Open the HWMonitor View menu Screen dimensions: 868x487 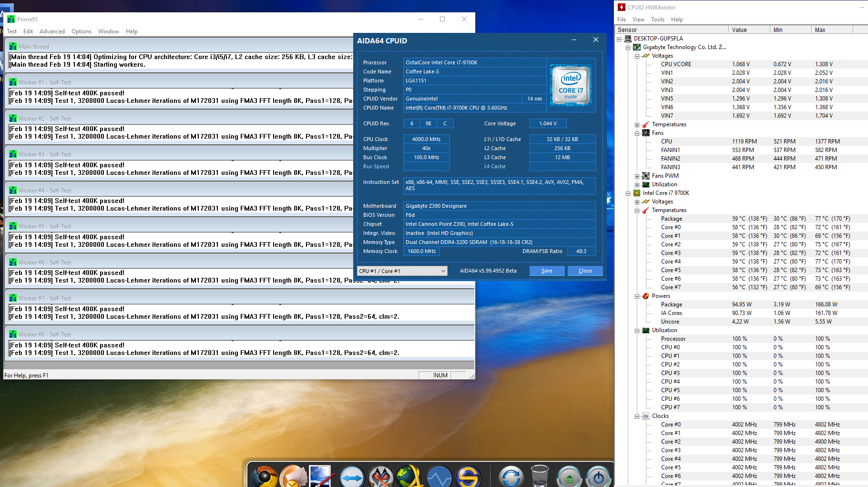point(638,20)
